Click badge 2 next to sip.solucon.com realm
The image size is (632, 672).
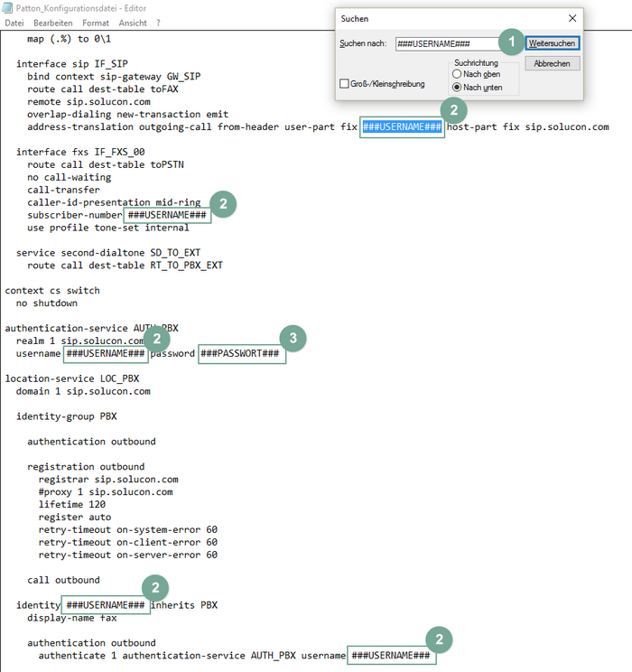point(156,339)
